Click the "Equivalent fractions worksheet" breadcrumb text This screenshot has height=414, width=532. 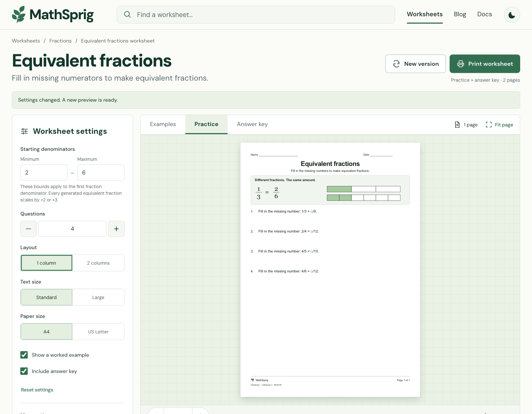tap(118, 41)
